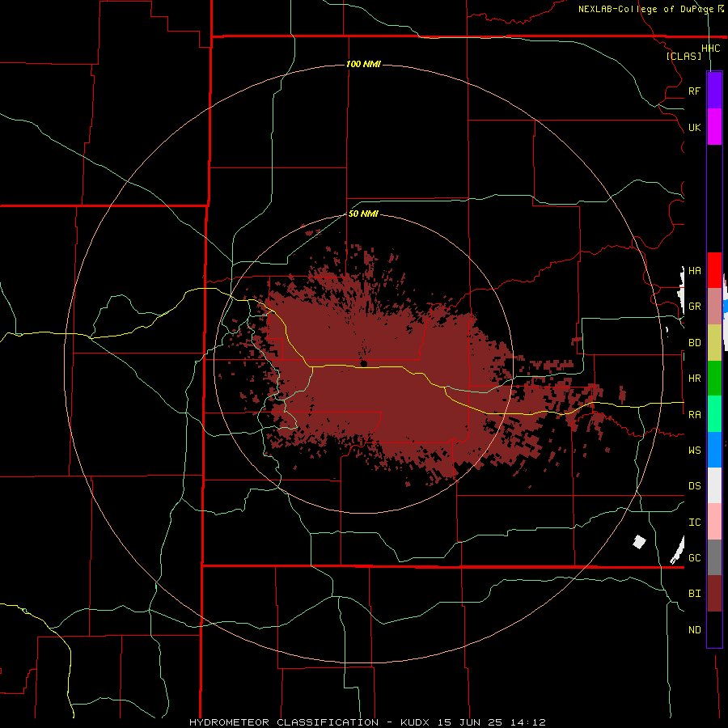This screenshot has width=728, height=728.
Task: Click the BI brown legend swatch
Action: pos(714,594)
